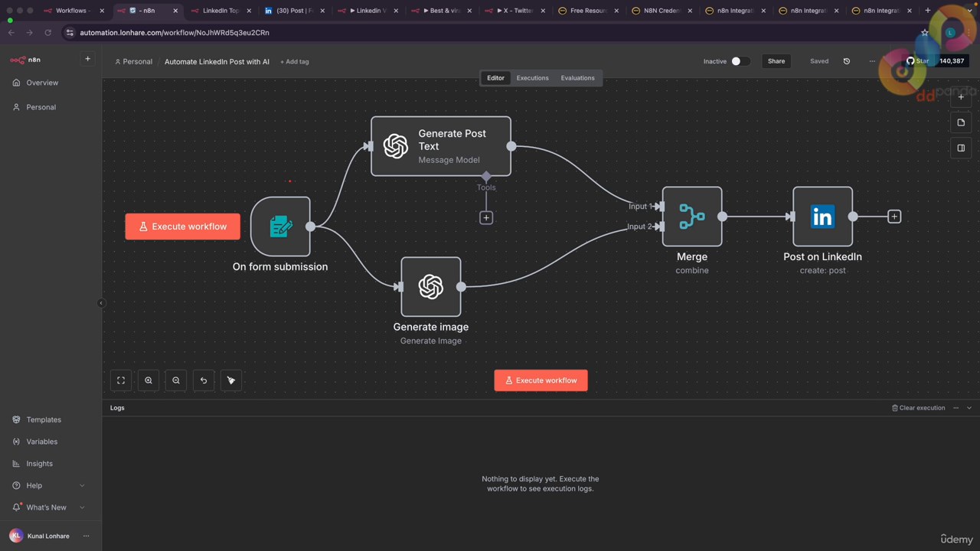Click the Kunal Lonhare user avatar
Screen dimensions: 980x551
click(x=15, y=536)
